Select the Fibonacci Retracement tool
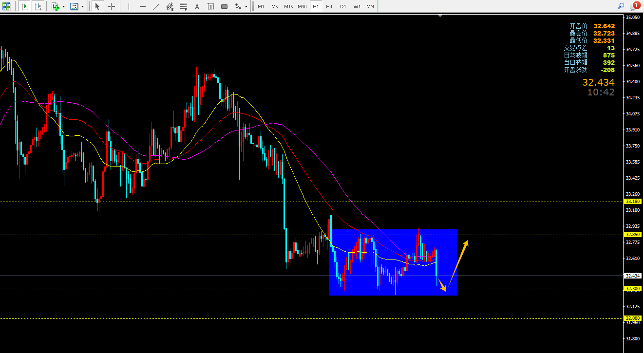This screenshot has height=353, width=644. [183, 7]
